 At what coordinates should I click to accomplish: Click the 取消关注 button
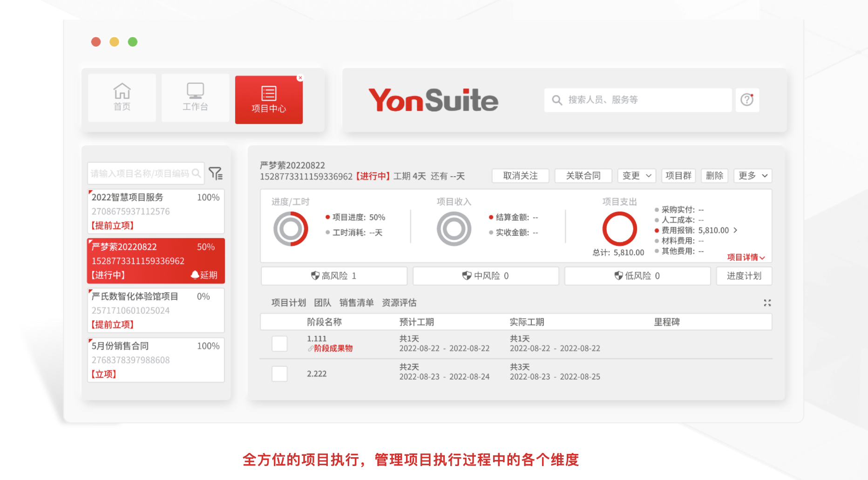coord(520,176)
